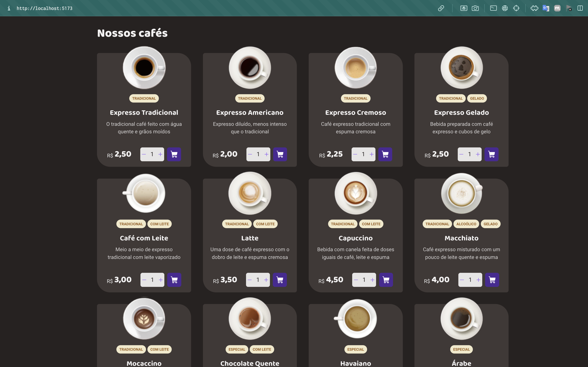
Task: Open the terminal console icon
Action: point(493,8)
